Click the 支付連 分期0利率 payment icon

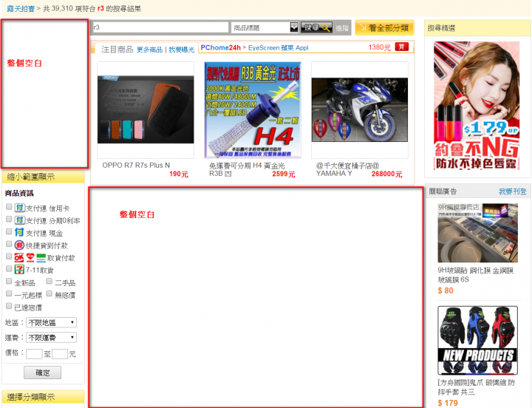coord(19,220)
